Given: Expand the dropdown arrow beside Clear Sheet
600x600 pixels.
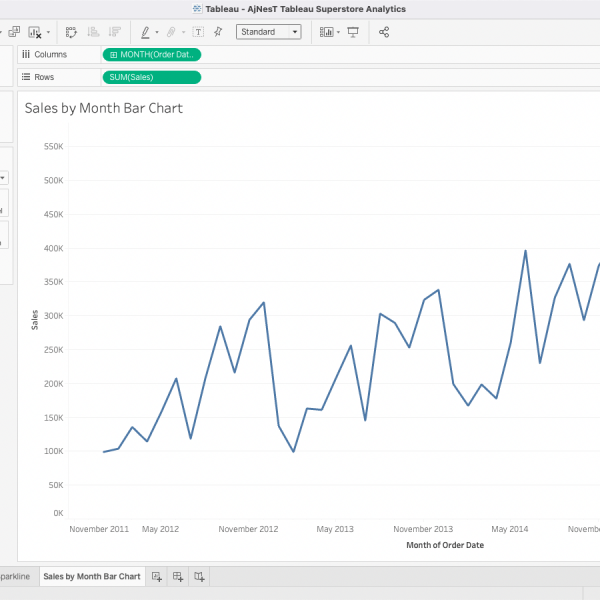Looking at the screenshot, I should (49, 32).
